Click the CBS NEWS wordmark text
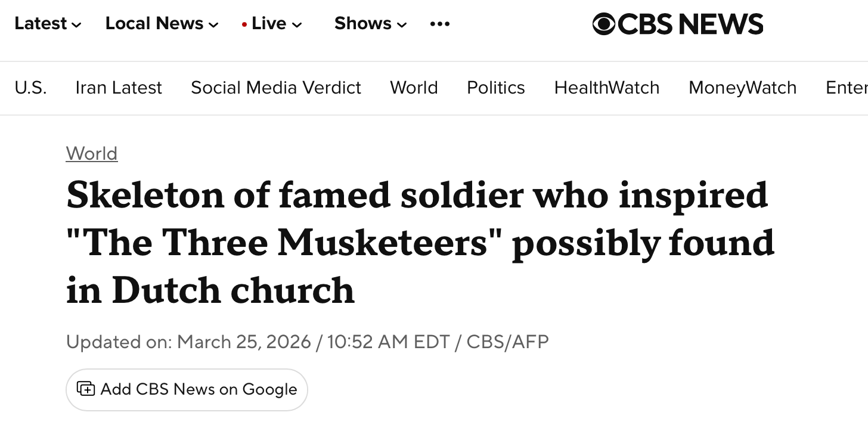The width and height of the screenshot is (868, 434). (690, 24)
